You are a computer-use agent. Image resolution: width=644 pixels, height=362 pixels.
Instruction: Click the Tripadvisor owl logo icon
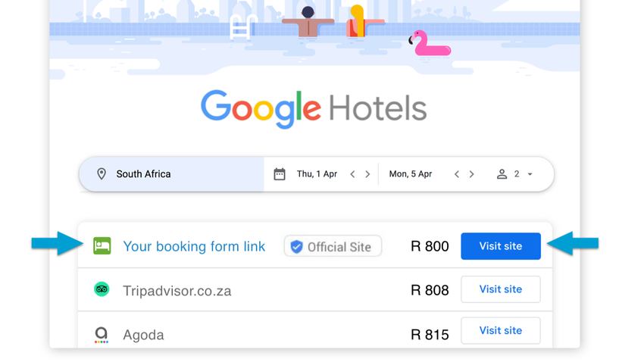pyautogui.click(x=102, y=289)
